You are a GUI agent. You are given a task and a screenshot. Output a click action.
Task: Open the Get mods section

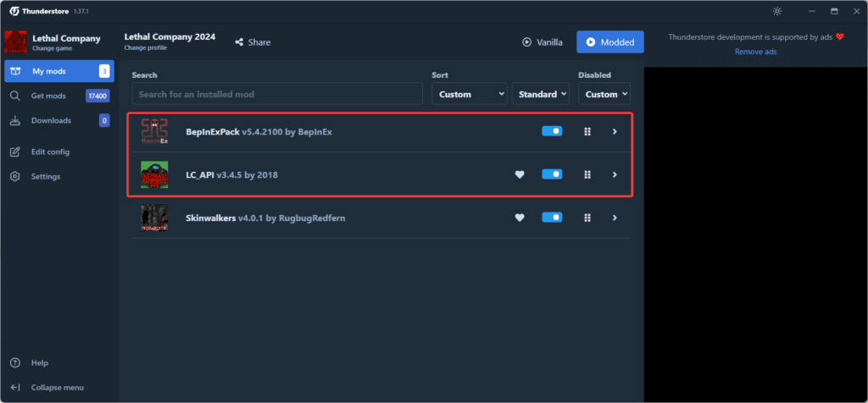(48, 96)
